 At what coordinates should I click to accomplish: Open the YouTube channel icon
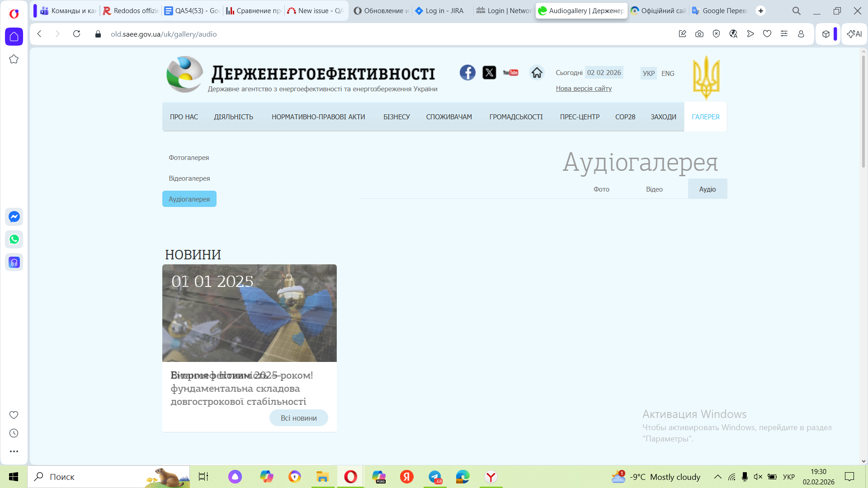pyautogui.click(x=510, y=72)
